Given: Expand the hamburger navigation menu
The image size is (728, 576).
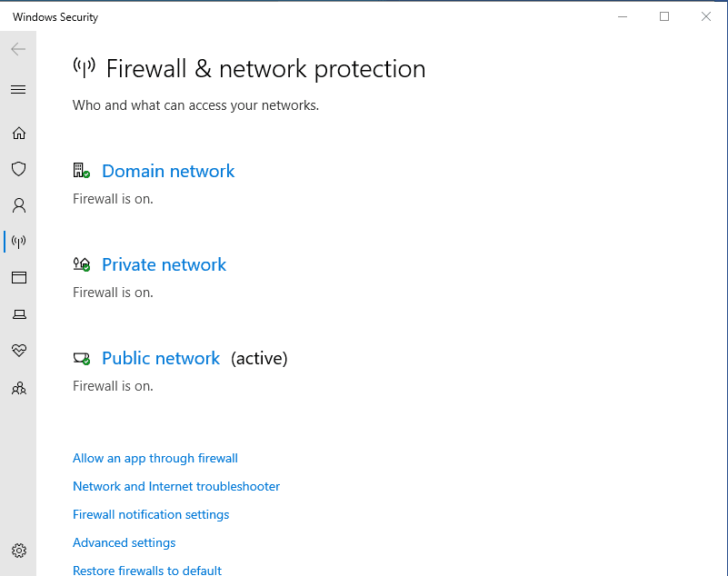Looking at the screenshot, I should point(18,90).
